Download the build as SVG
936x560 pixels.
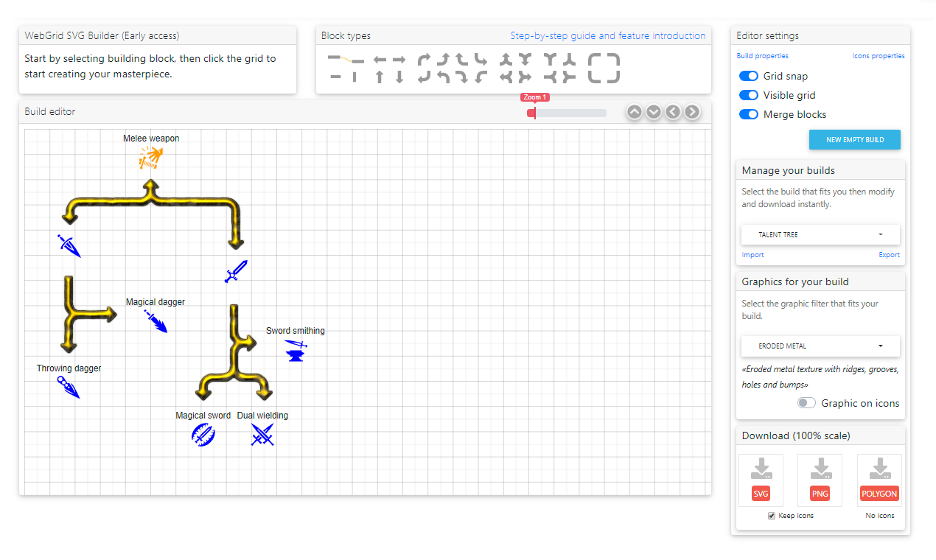pyautogui.click(x=761, y=494)
